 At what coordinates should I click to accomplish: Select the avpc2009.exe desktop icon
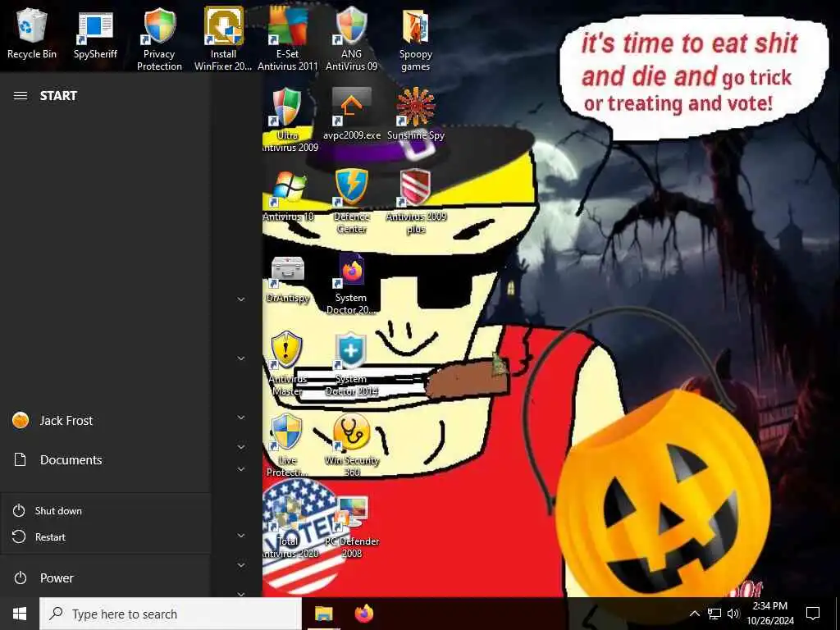[x=351, y=113]
